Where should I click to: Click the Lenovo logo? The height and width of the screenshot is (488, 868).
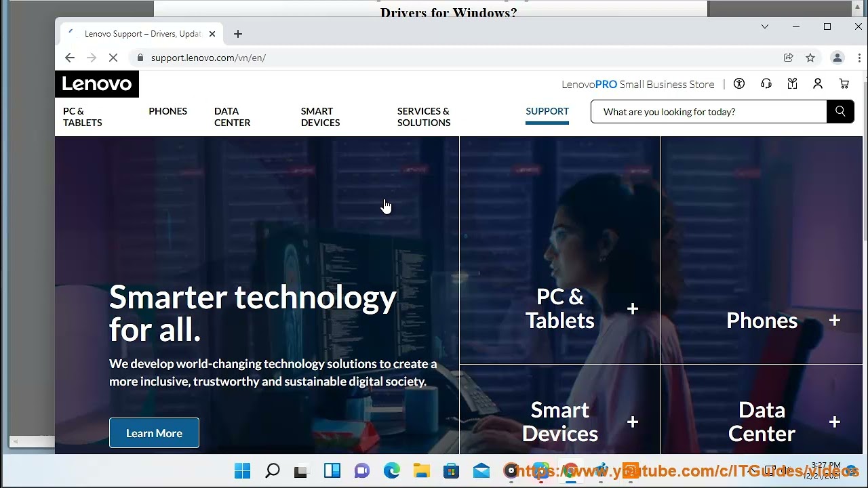[x=97, y=84]
